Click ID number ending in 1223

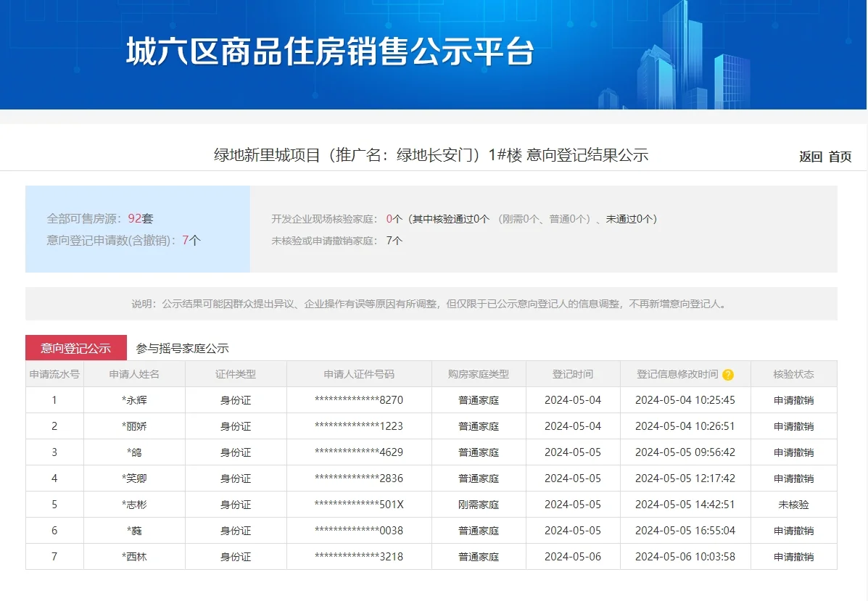(359, 426)
